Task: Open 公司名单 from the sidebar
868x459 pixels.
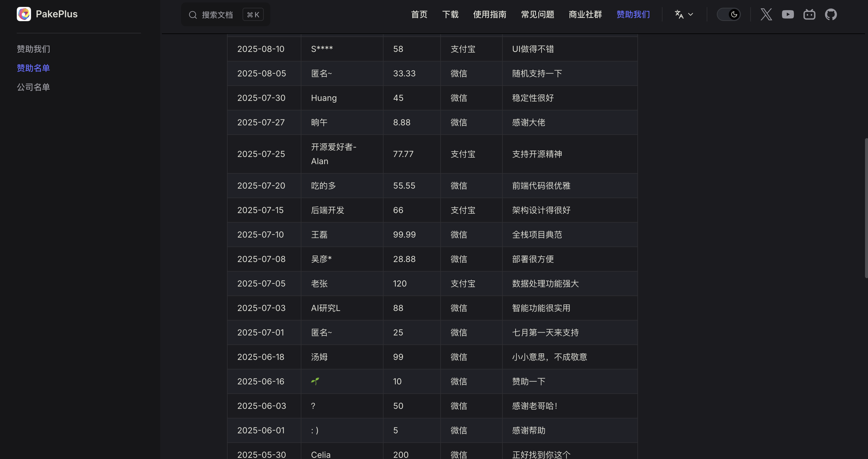Action: point(33,87)
